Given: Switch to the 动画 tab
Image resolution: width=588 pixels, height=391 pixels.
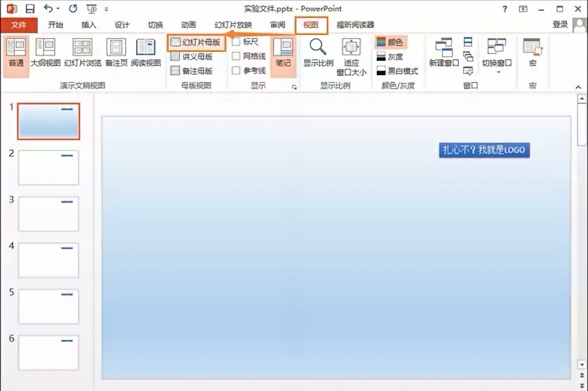Looking at the screenshot, I should (x=188, y=24).
